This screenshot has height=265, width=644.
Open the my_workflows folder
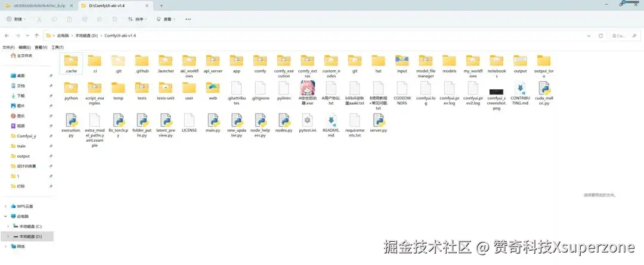(x=473, y=66)
